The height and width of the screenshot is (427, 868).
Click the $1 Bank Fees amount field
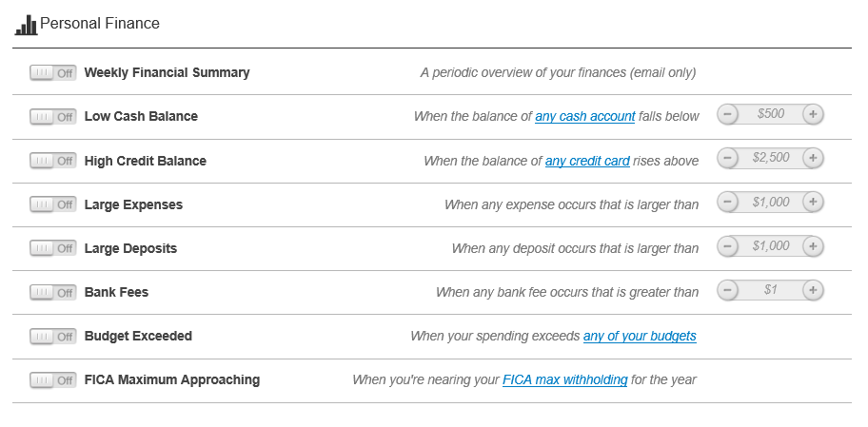coord(770,289)
